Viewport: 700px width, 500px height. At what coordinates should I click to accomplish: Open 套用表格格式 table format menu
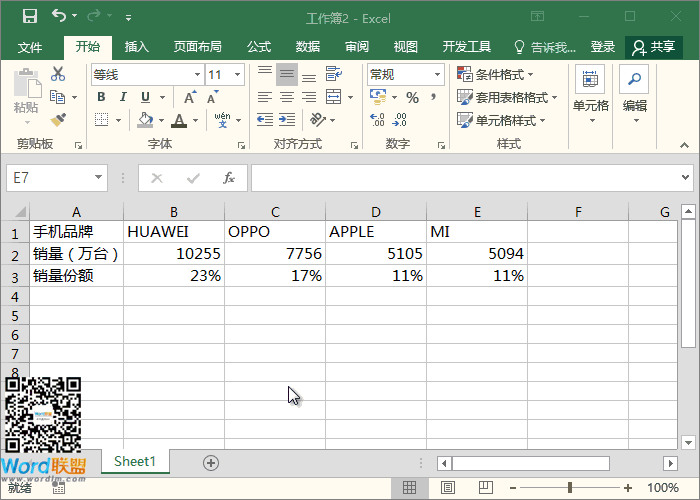507,97
